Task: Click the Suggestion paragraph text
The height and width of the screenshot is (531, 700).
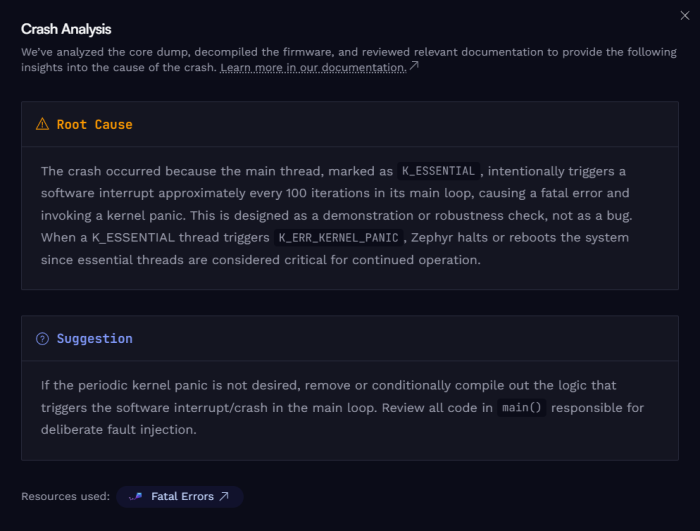Action: 342,407
